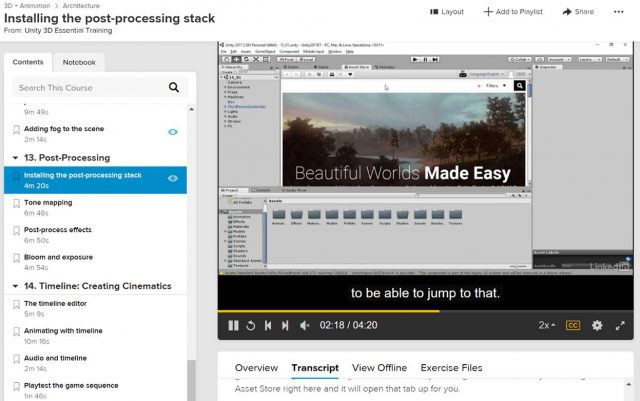Open the Architecture breadcrumb link
640x401 pixels.
(81, 6)
